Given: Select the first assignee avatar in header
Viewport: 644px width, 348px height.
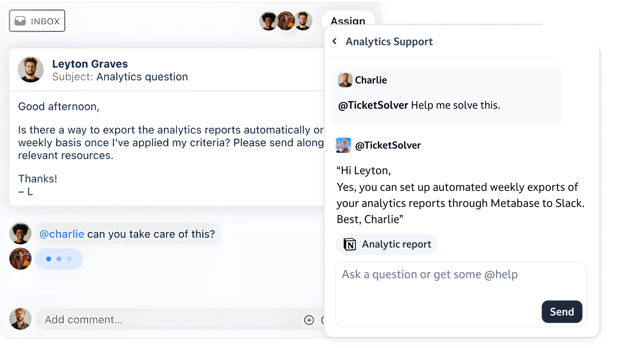Looking at the screenshot, I should tap(268, 21).
